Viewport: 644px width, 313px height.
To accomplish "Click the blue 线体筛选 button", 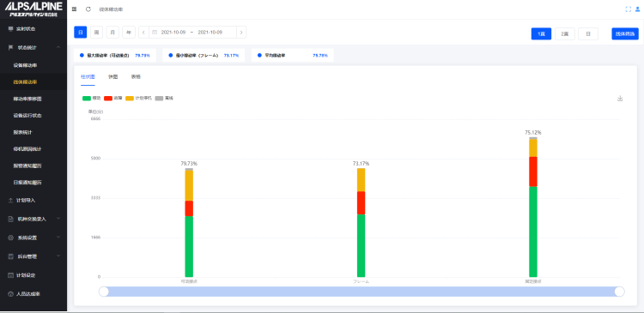I will 625,33.
